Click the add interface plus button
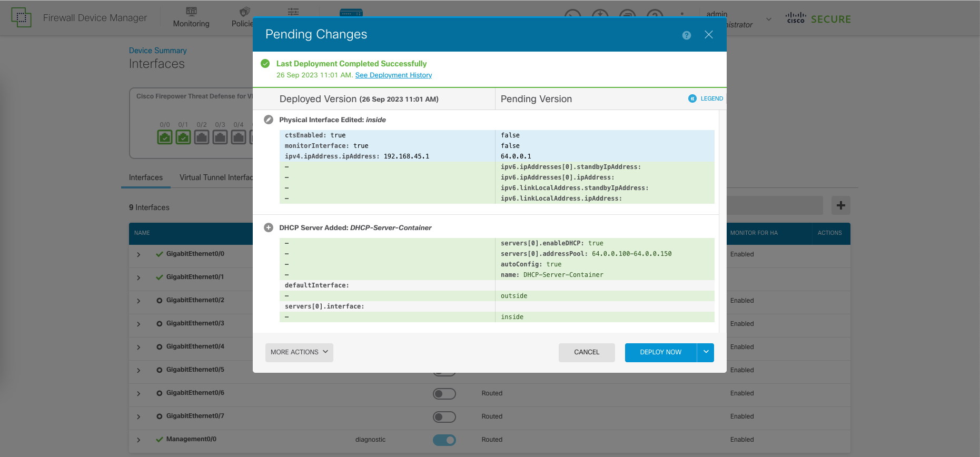 pyautogui.click(x=840, y=205)
